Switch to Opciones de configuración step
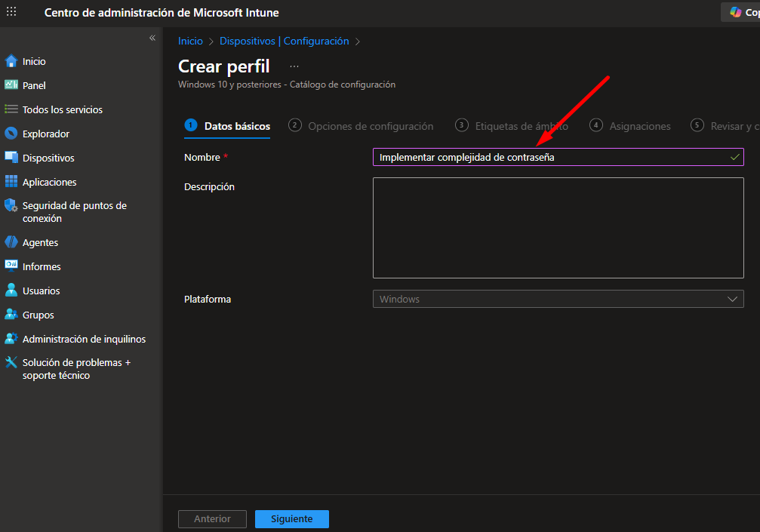 pos(370,126)
